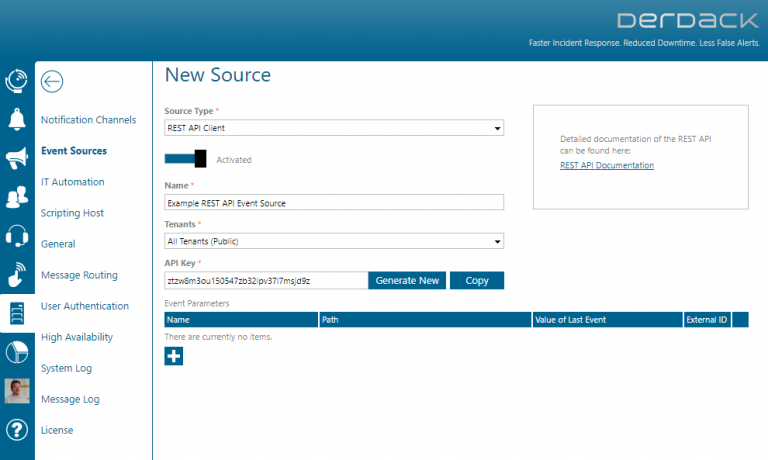The width and height of the screenshot is (768, 460).
Task: Select the touch hand icon in sidebar
Action: [17, 274]
